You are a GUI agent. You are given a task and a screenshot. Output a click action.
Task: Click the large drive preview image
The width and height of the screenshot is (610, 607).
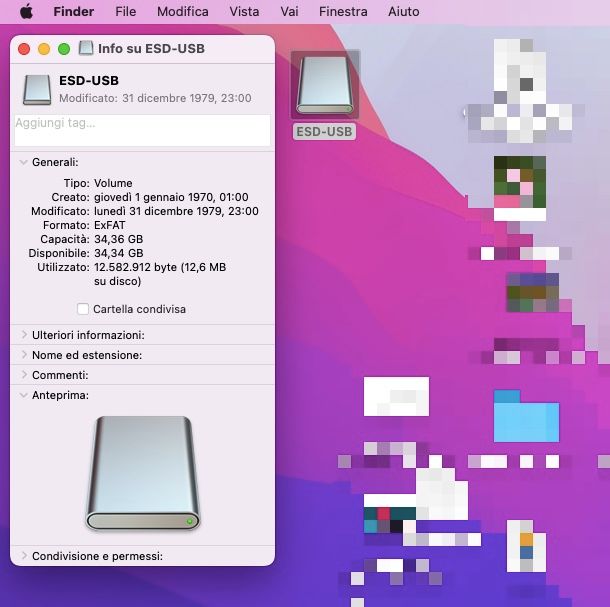point(143,473)
